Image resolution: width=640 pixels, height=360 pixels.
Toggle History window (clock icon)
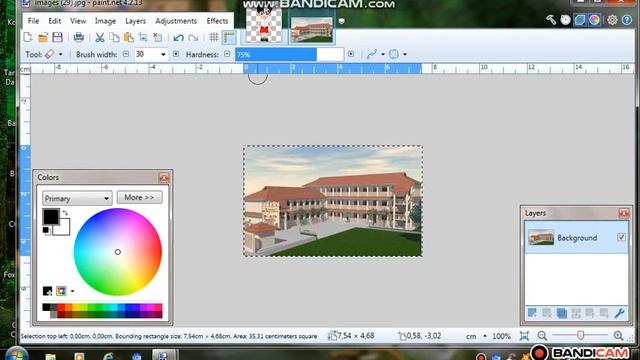coord(565,20)
